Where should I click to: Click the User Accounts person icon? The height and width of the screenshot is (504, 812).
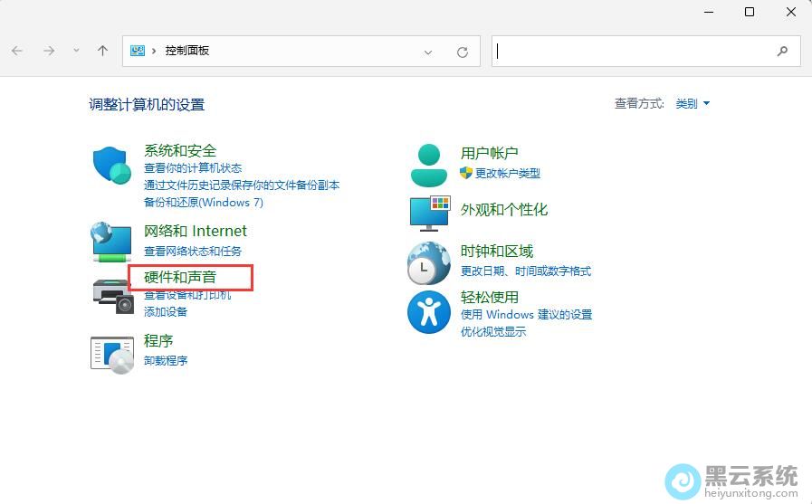(429, 166)
